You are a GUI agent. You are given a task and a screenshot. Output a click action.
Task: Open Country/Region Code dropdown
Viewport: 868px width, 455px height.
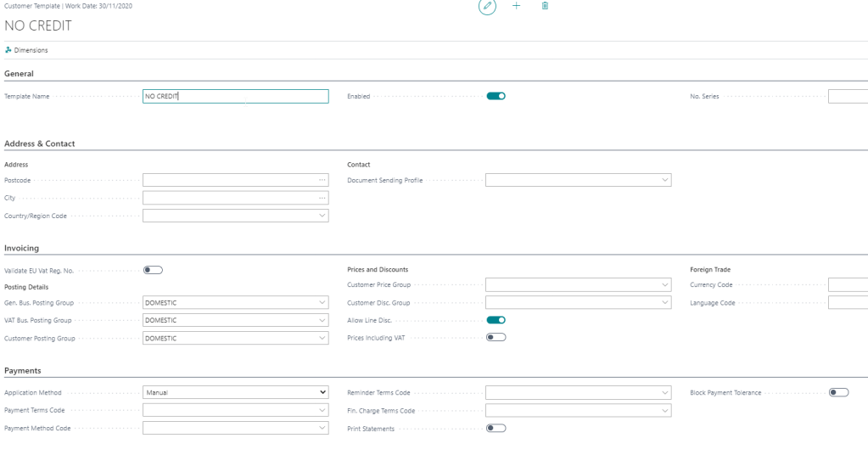coord(322,216)
